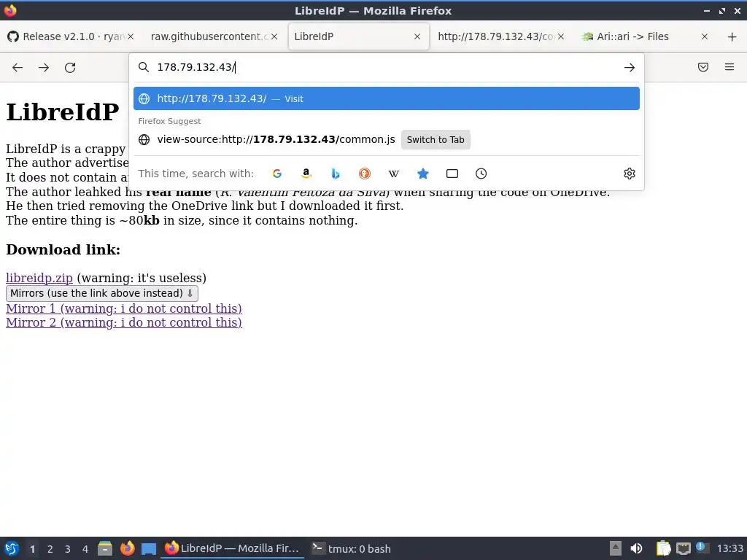
Task: Switch to tmux: 0 bash window
Action: point(352,548)
